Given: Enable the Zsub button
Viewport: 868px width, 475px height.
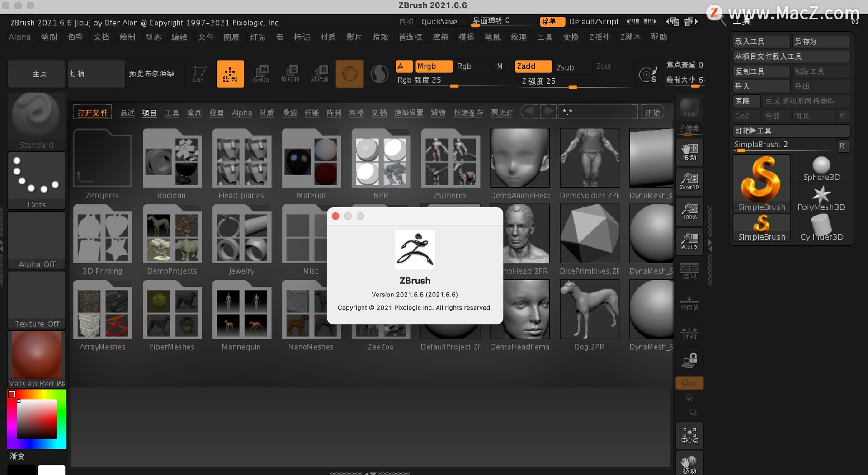Looking at the screenshot, I should [x=573, y=67].
